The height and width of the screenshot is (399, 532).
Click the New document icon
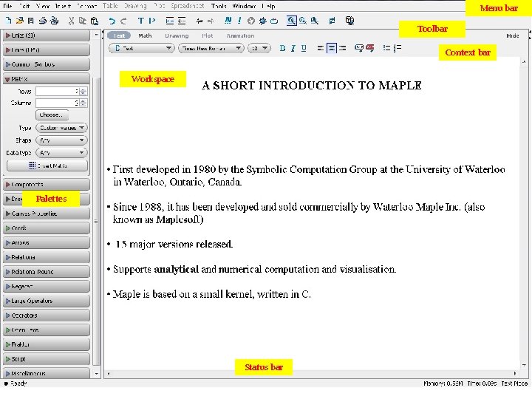pos(8,21)
